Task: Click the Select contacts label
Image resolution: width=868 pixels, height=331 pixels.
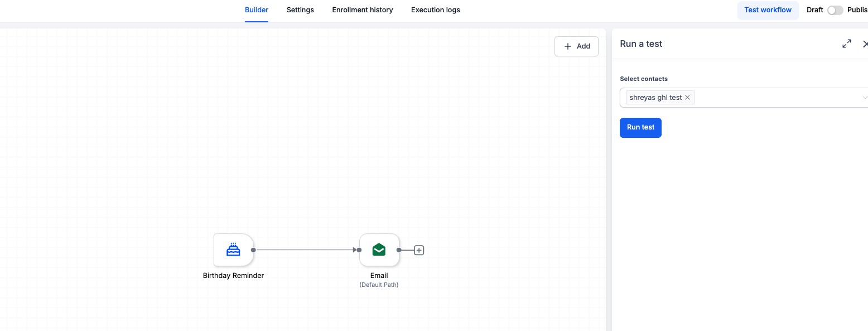Action: click(x=644, y=79)
